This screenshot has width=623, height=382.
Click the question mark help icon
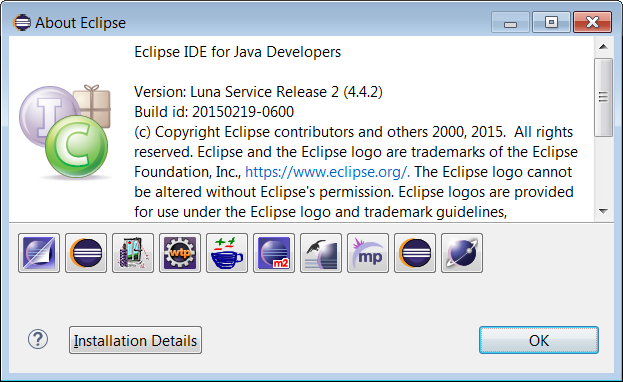point(38,339)
